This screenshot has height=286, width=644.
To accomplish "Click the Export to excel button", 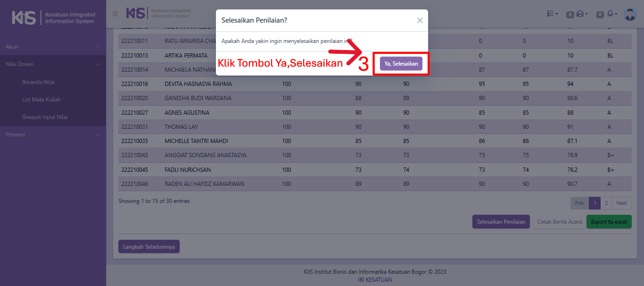I will [609, 222].
